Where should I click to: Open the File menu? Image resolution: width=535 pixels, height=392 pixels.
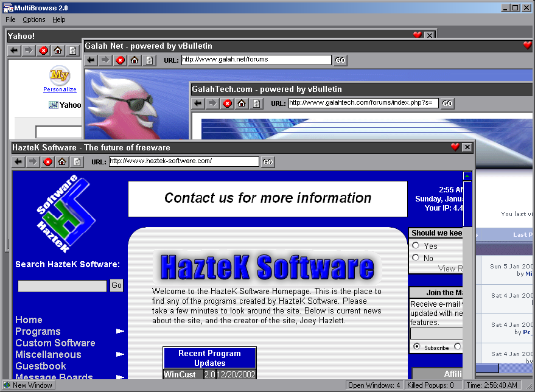10,19
